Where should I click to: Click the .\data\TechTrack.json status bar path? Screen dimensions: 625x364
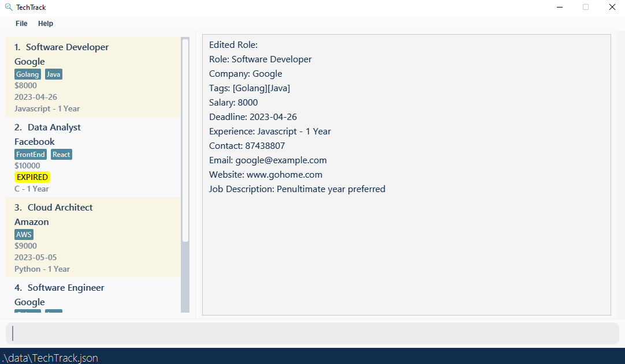(x=50, y=358)
